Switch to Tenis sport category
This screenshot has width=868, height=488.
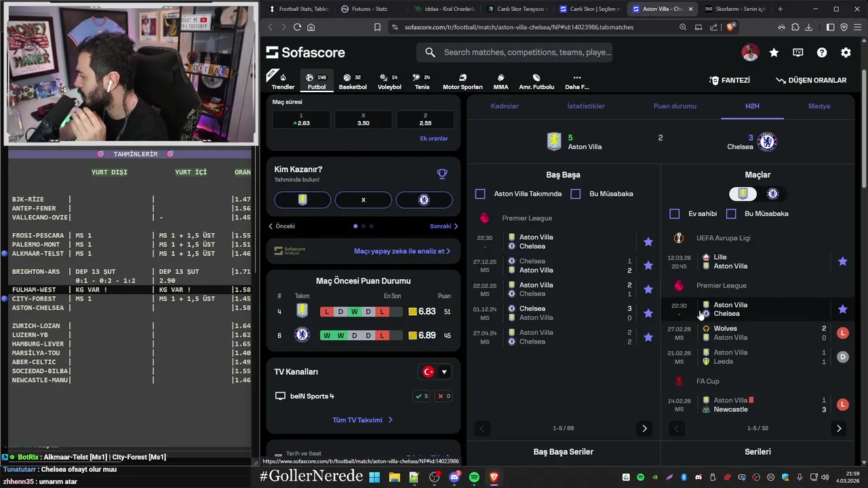click(422, 81)
